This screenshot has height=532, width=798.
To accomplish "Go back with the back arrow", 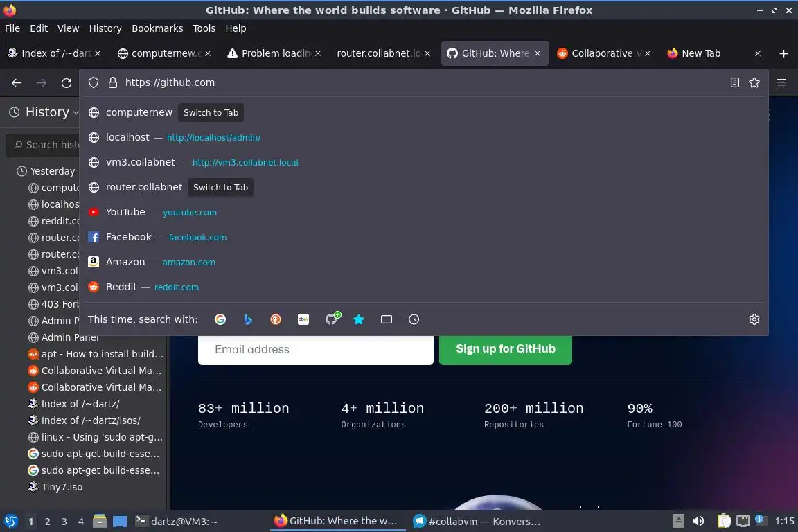I will click(x=17, y=82).
